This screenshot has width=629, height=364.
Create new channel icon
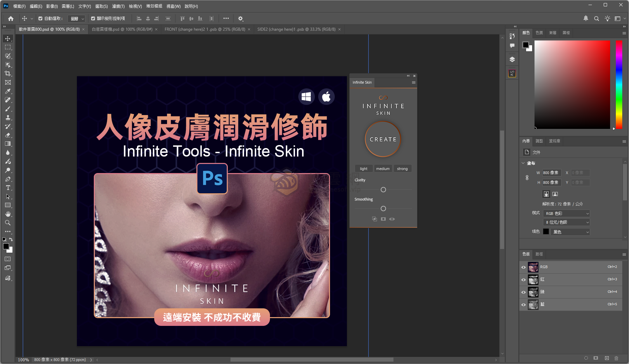pyautogui.click(x=607, y=358)
